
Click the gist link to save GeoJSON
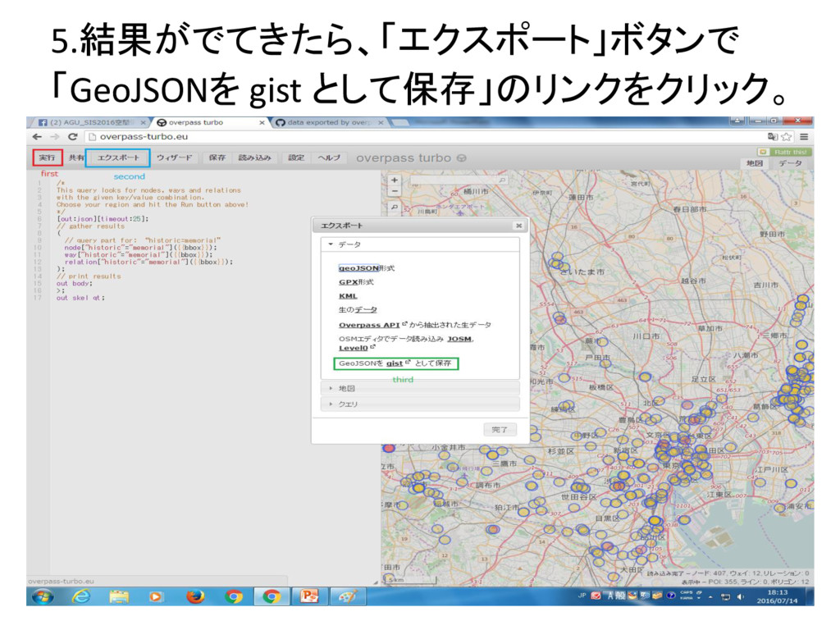point(395,363)
